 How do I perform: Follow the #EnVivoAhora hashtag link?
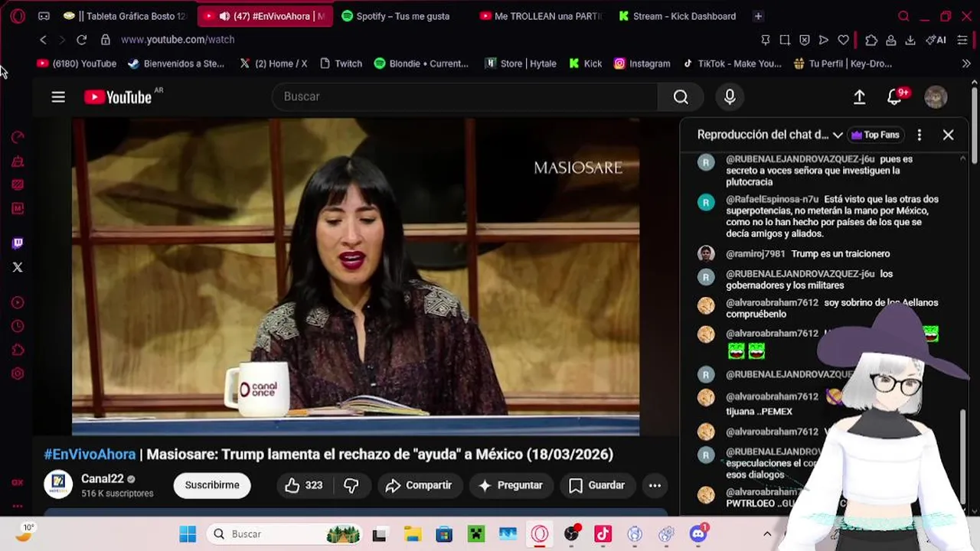(x=90, y=454)
